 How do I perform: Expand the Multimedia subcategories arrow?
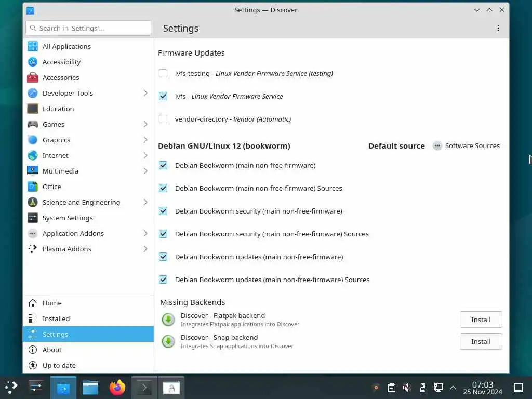tap(145, 171)
